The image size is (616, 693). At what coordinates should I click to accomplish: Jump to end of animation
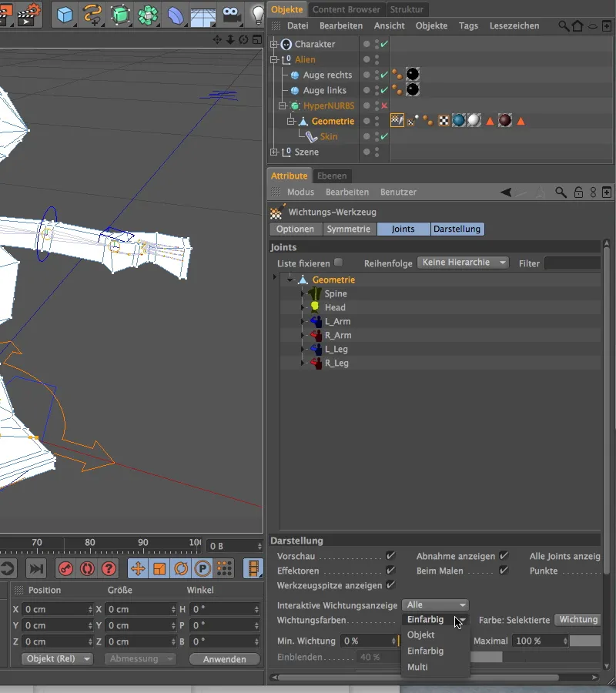[35, 568]
